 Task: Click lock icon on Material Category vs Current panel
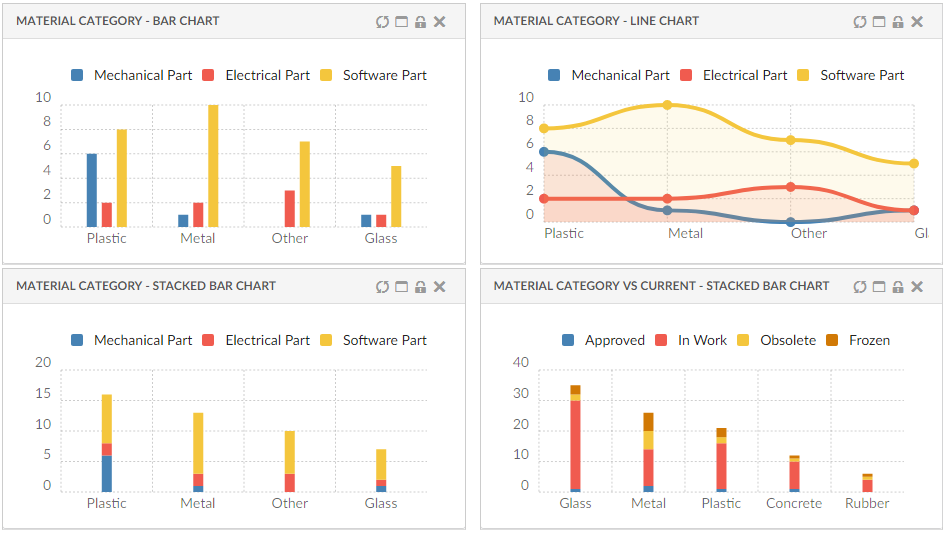pyautogui.click(x=898, y=287)
